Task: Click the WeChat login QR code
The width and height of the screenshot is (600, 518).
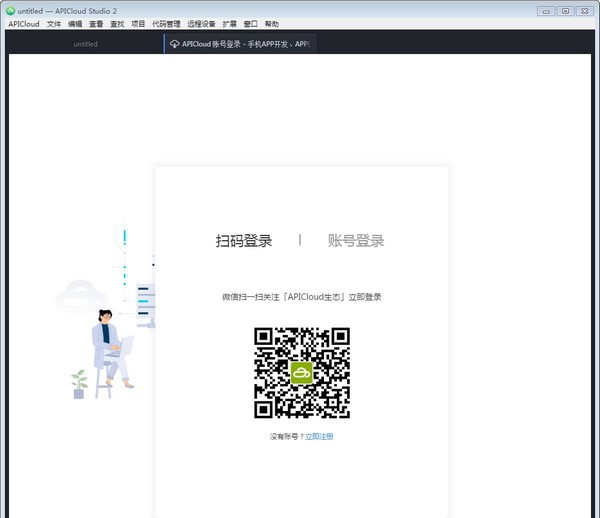Action: point(302,373)
